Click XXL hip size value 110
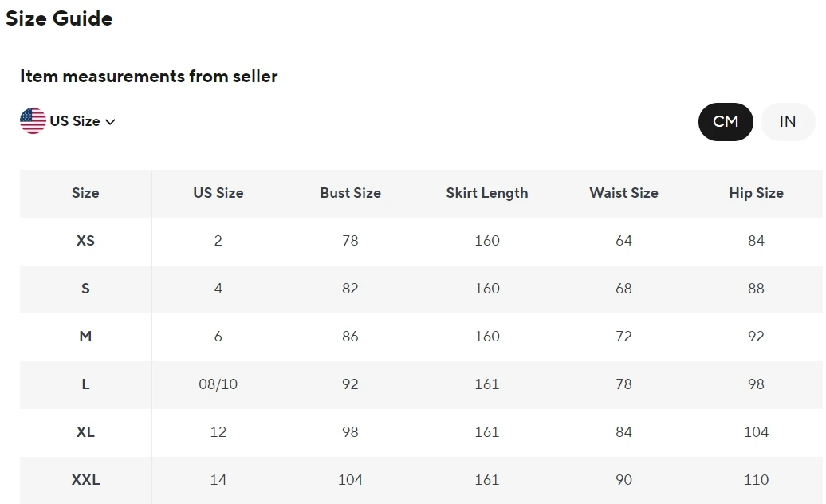This screenshot has width=826, height=504. pos(756,480)
